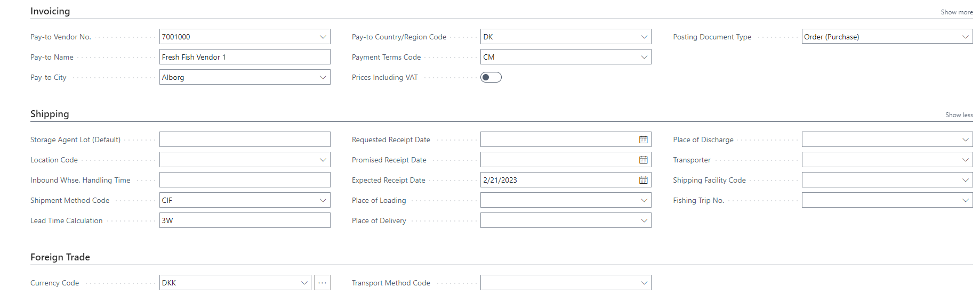
Task: Expand Pay-to Vendor No. dropdown
Action: (323, 37)
